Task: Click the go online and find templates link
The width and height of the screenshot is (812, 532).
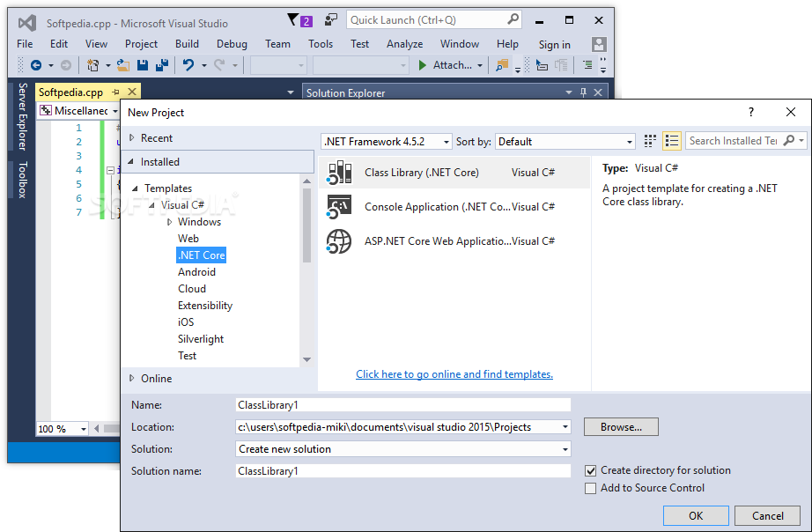Action: pyautogui.click(x=454, y=374)
